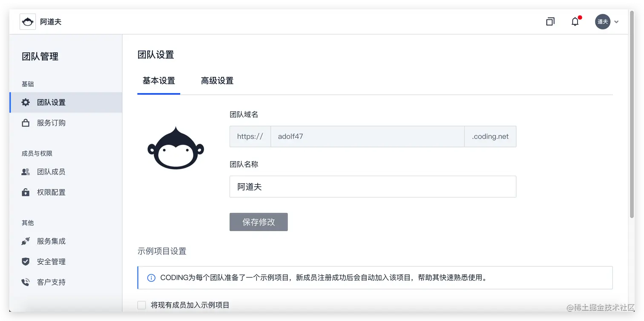This screenshot has width=644, height=321.
Task: Open 客户支持 in sidebar
Action: point(66,282)
